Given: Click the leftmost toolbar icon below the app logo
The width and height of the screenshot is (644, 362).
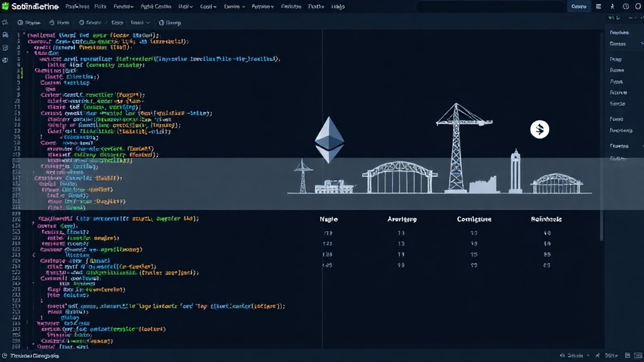Looking at the screenshot, I should tap(5, 23).
